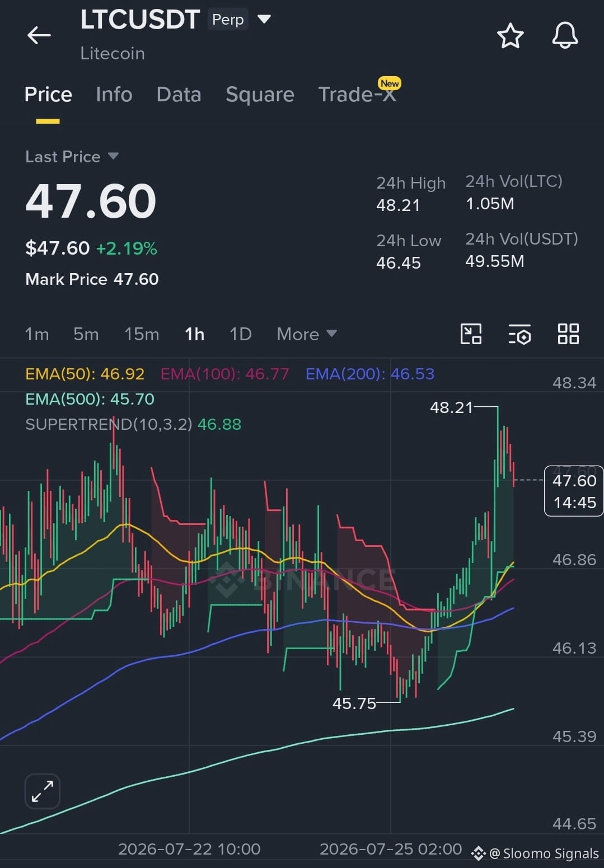604x868 pixels.
Task: Expand the Last Price dropdown
Action: click(113, 156)
